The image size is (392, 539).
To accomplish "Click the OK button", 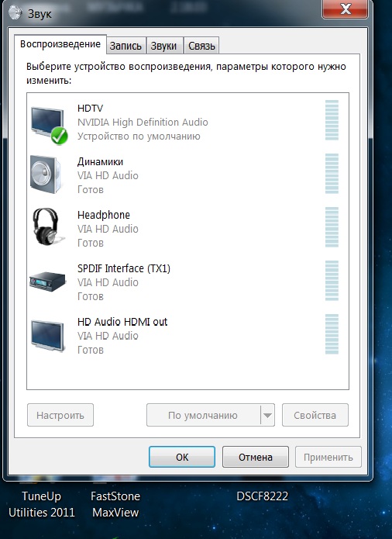I will [182, 457].
